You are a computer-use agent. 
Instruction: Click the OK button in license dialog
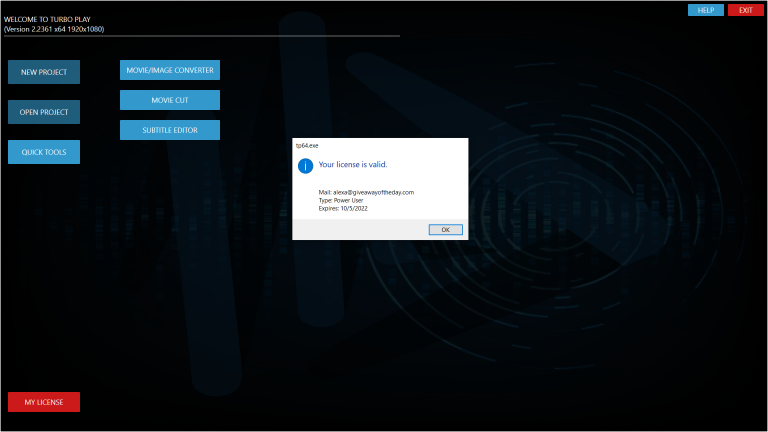click(x=445, y=230)
